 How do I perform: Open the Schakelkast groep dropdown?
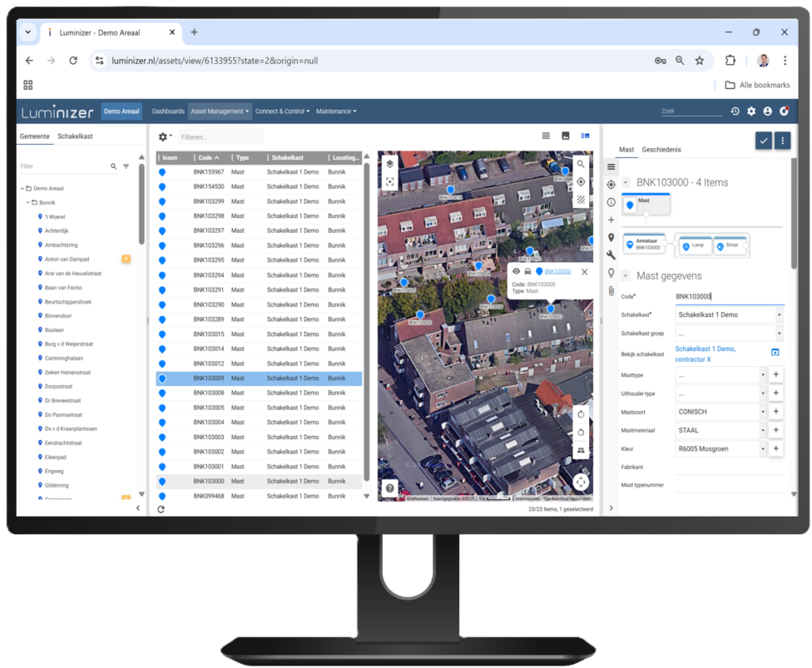tap(730, 334)
